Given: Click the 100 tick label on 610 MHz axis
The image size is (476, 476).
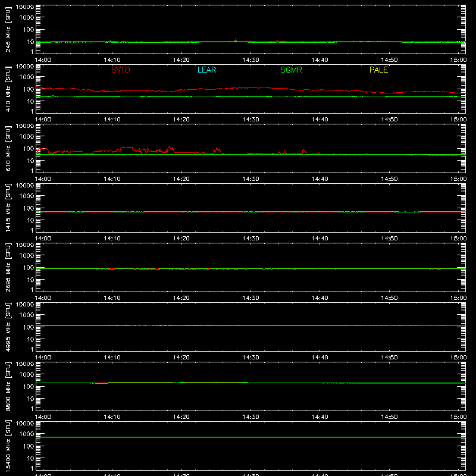Looking at the screenshot, I should coord(29,149).
